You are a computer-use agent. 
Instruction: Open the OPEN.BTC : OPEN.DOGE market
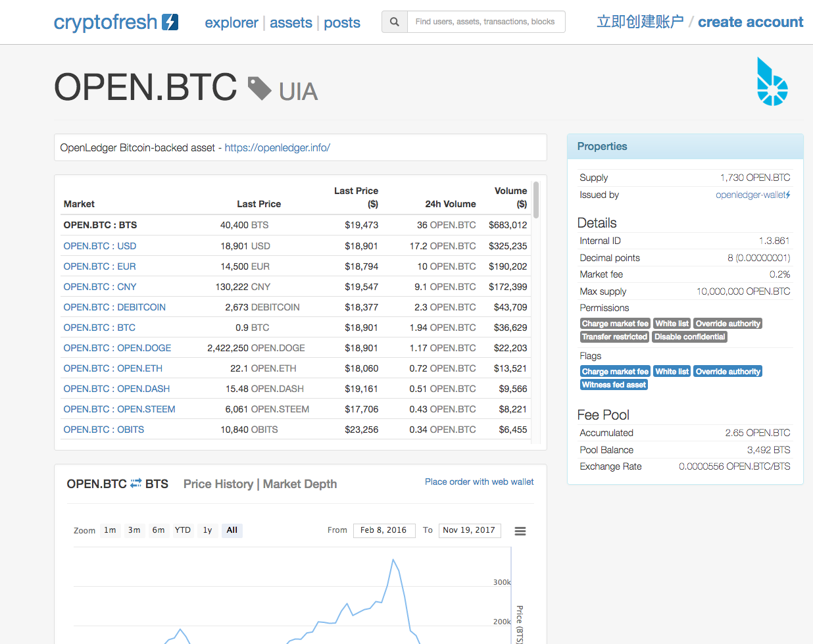[x=117, y=348]
